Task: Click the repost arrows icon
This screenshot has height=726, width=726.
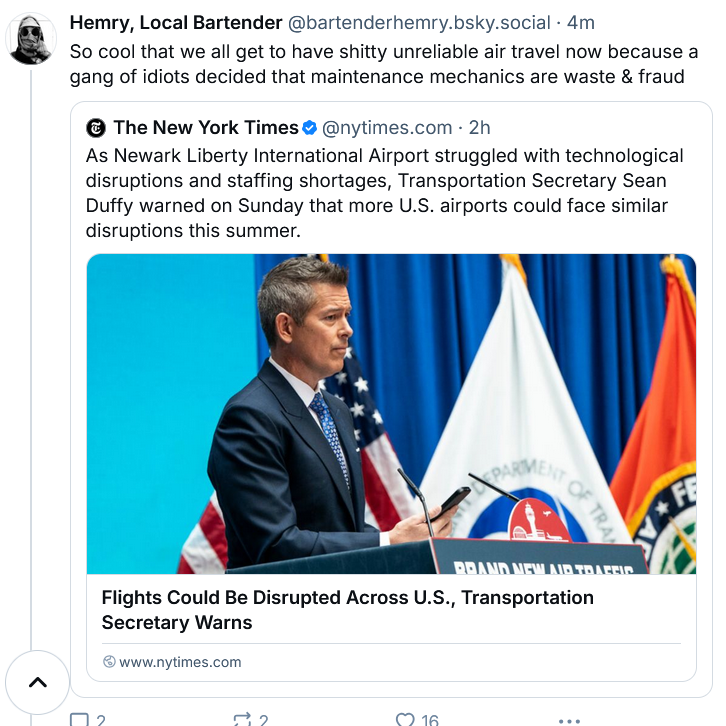Action: 242,720
